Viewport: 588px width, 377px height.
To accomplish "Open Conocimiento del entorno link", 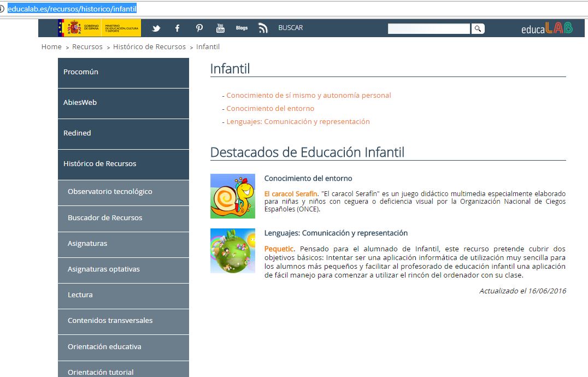I will click(270, 109).
